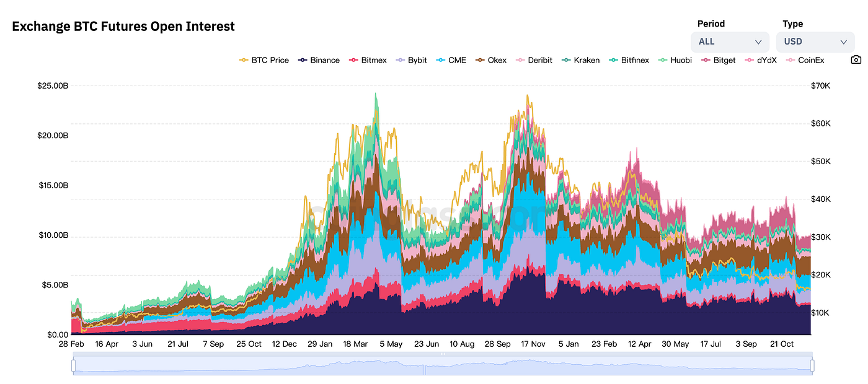Click the 17 Nov axis date label
The height and width of the screenshot is (384, 868).
(x=533, y=344)
